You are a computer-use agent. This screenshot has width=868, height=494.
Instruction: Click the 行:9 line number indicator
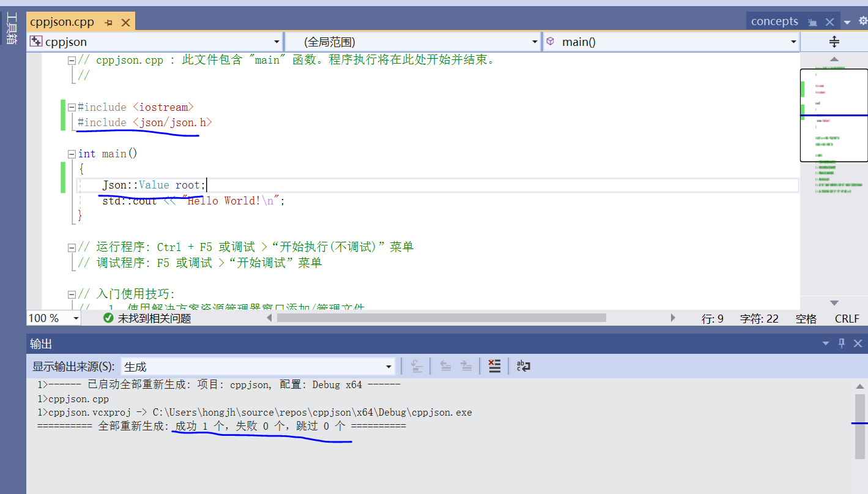coord(713,318)
